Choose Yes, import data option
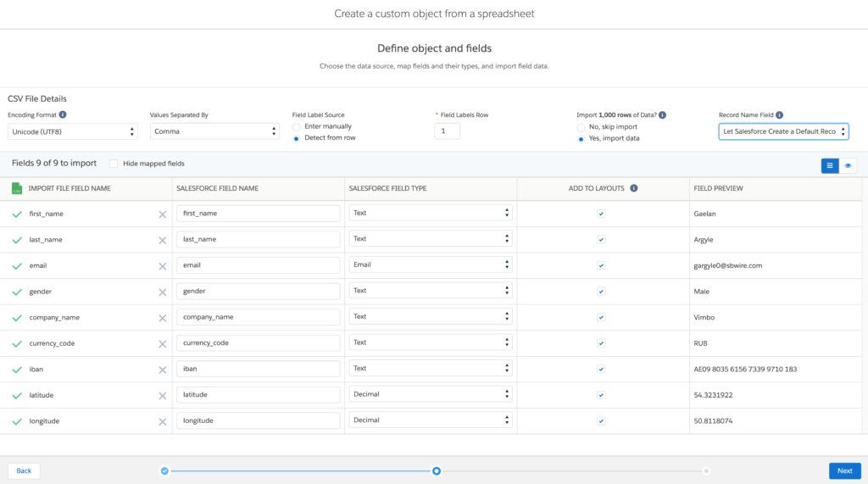Viewport: 868px width, 484px height. click(x=581, y=139)
